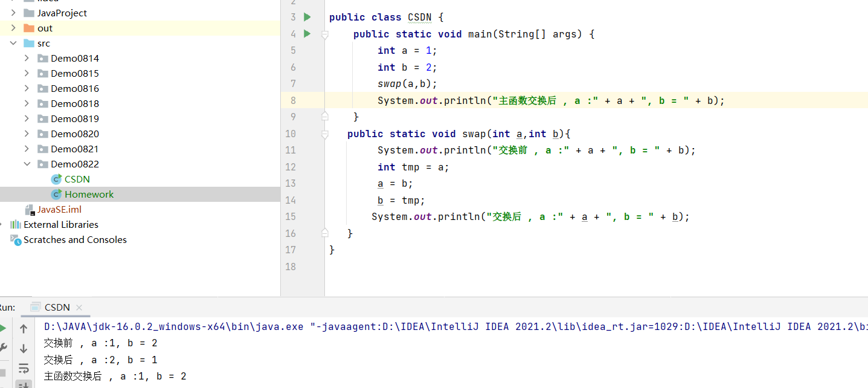The height and width of the screenshot is (388, 868).
Task: Expand the JavaProject folder
Action: point(13,13)
